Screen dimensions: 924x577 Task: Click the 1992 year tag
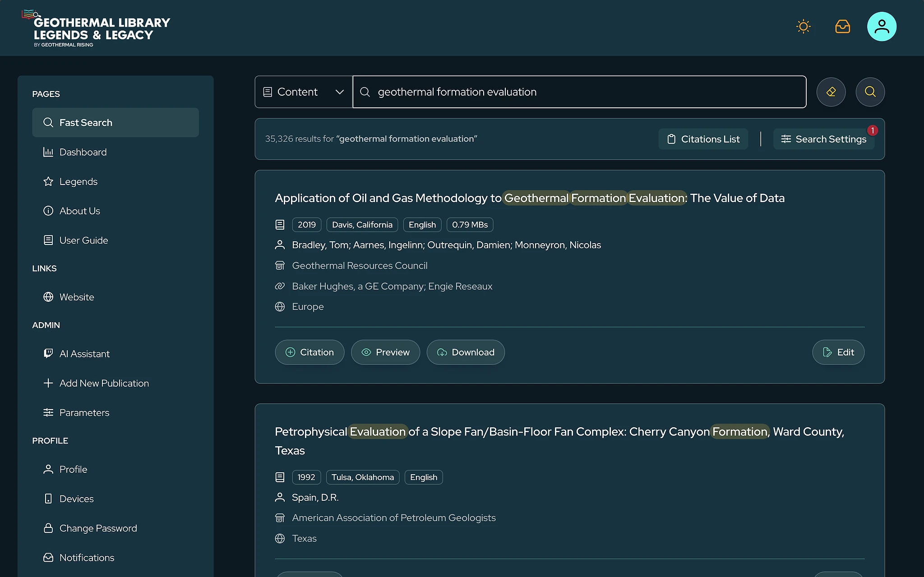click(306, 477)
